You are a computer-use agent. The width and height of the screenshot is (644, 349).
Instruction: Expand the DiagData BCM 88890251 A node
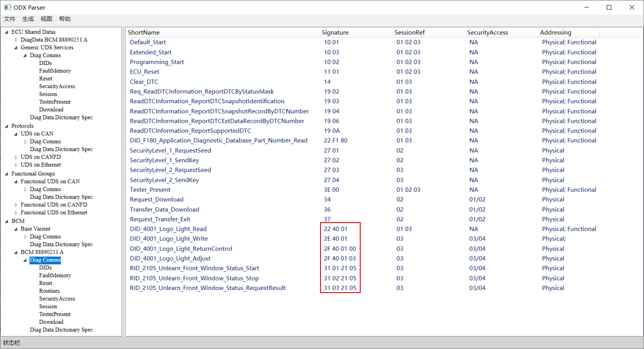tap(16, 40)
